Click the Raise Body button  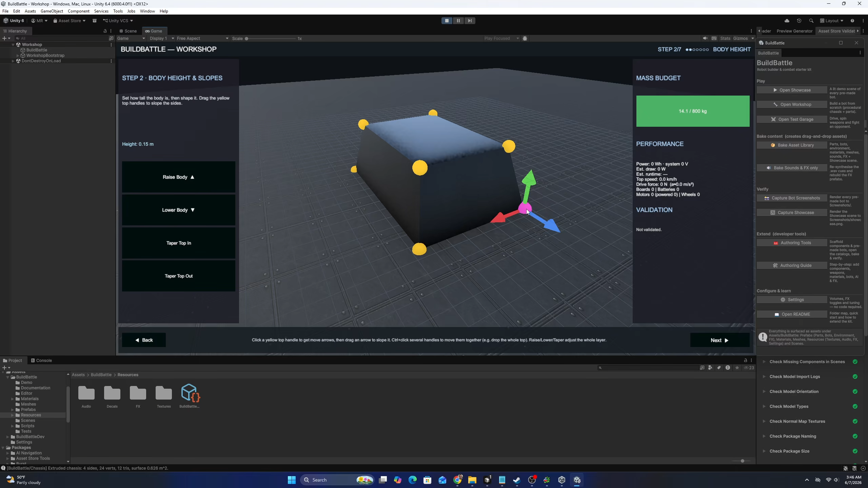[178, 177]
